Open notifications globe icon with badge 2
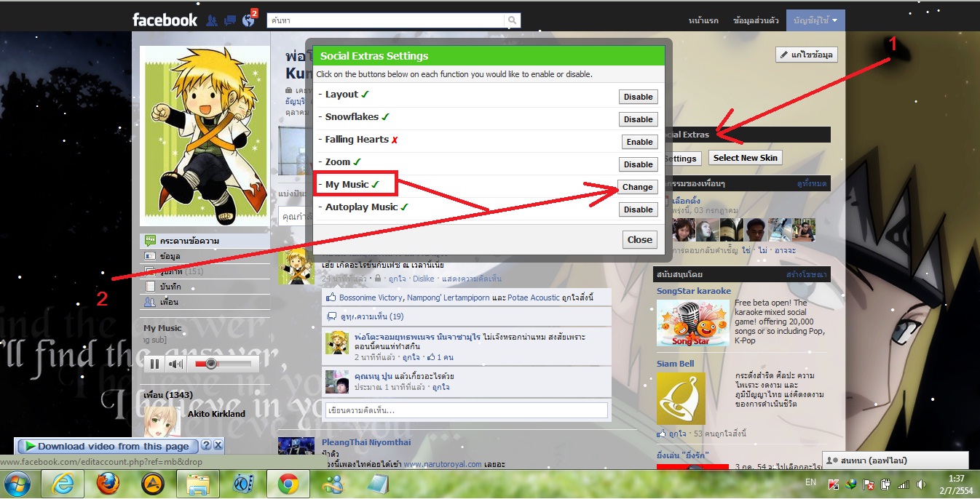This screenshot has height=499, width=980. click(249, 19)
